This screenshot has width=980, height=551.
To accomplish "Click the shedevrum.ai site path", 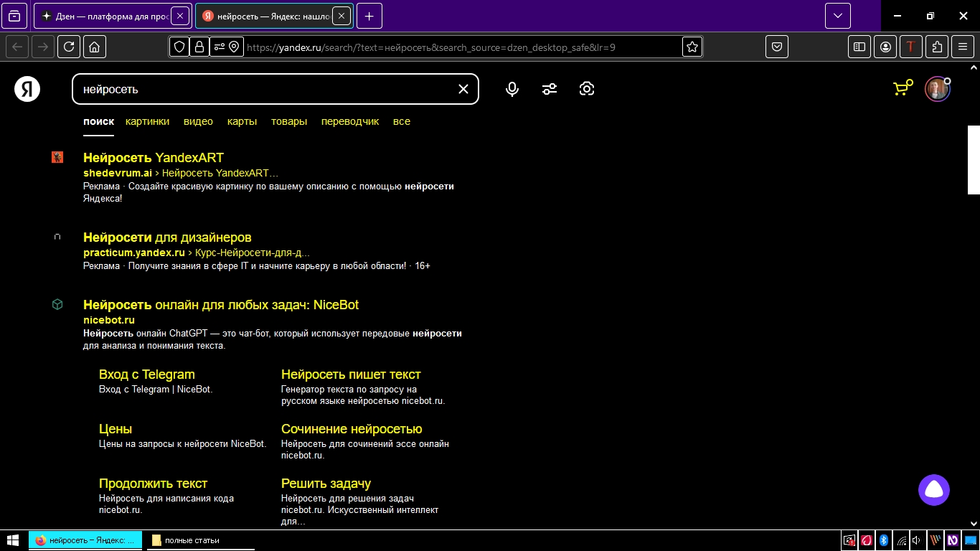I will click(181, 173).
